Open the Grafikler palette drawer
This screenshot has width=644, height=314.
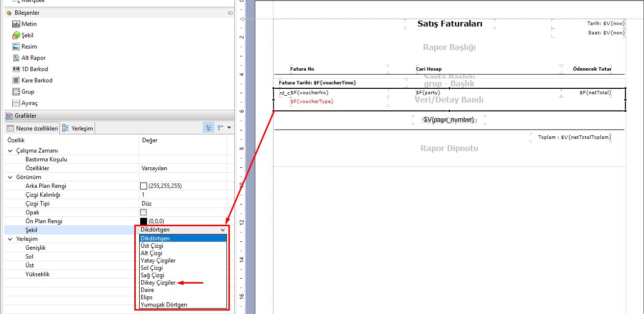pos(25,116)
